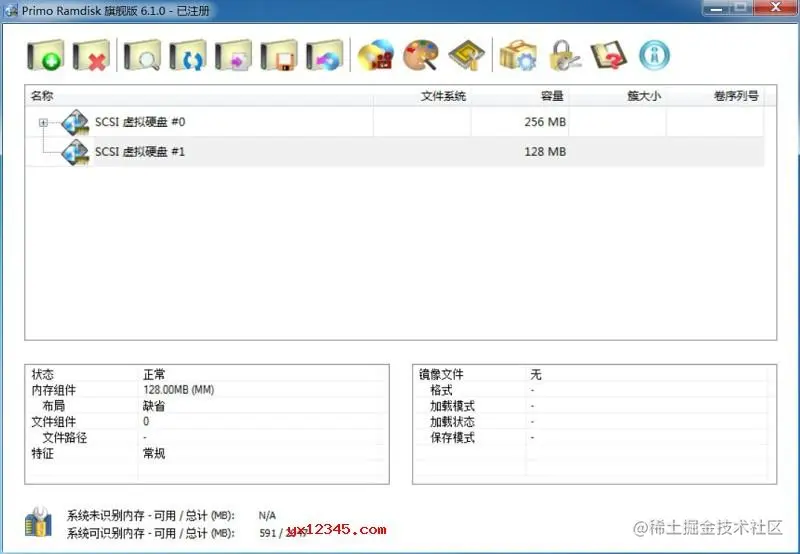Click the 格式 property label
The width and height of the screenshot is (800, 554).
pyautogui.click(x=441, y=390)
